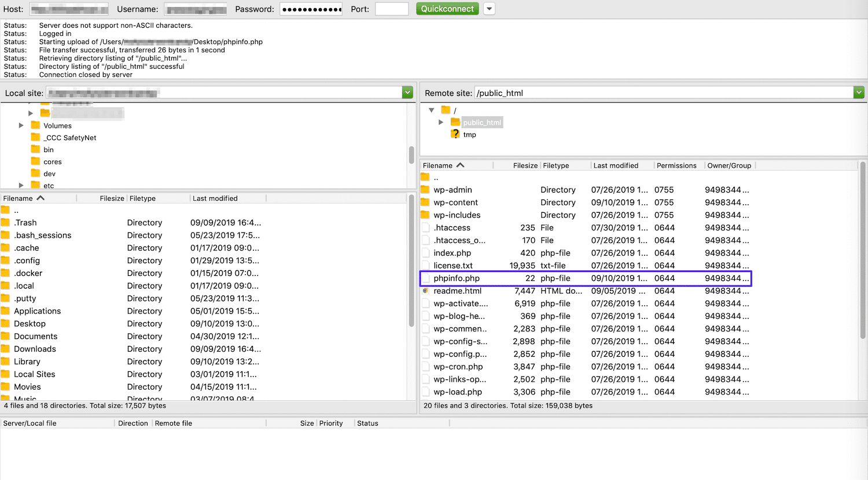The height and width of the screenshot is (480, 868).
Task: Click the Port input field
Action: coord(392,8)
